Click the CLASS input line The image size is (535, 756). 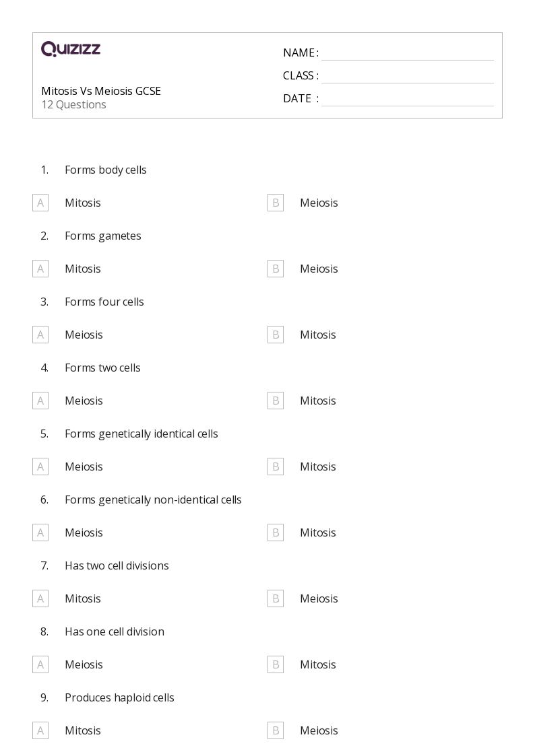(407, 76)
